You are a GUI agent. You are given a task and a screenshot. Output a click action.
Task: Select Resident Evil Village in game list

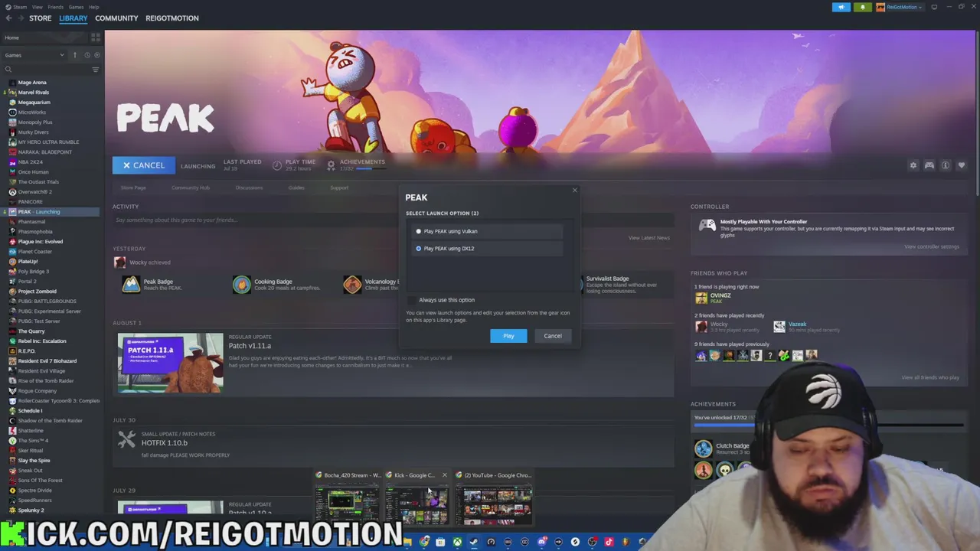point(41,371)
